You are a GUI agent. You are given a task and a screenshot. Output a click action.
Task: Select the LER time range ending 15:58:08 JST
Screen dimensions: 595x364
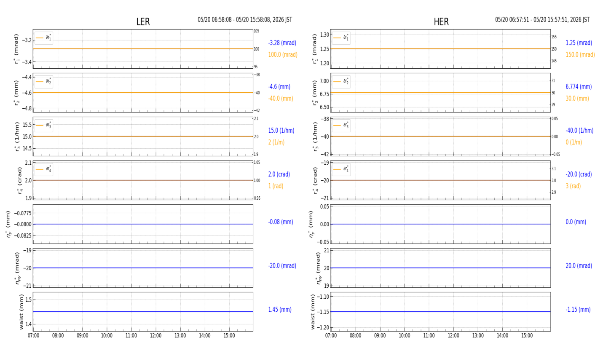[245, 20]
